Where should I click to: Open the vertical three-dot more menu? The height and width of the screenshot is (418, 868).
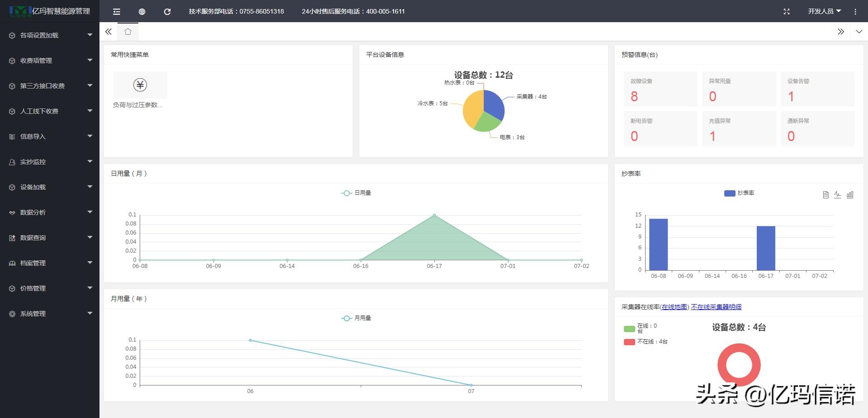pos(855,12)
